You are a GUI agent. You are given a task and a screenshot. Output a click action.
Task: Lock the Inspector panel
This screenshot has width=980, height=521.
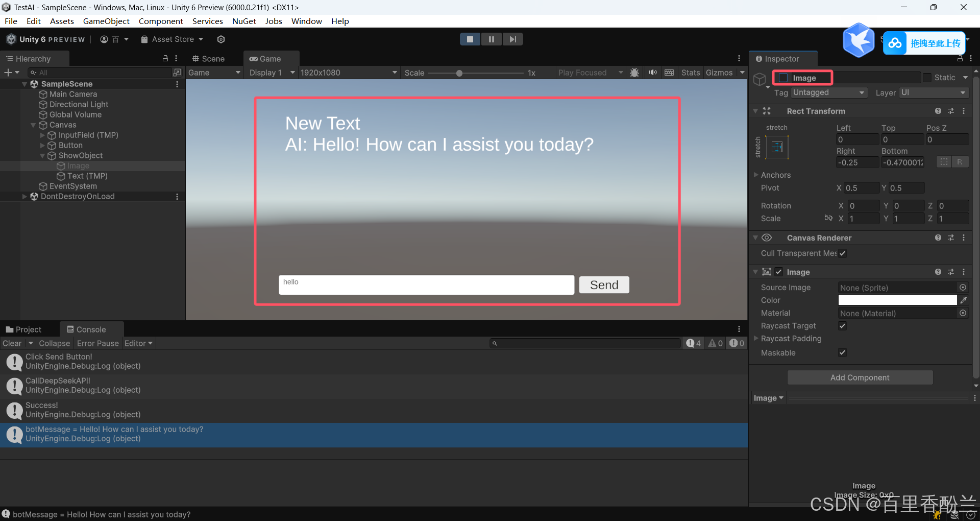click(960, 59)
